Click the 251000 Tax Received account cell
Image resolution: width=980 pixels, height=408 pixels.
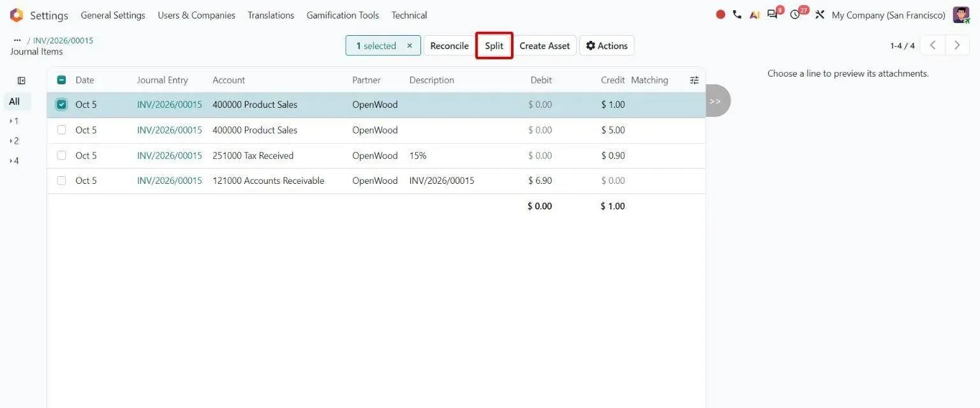(x=253, y=155)
